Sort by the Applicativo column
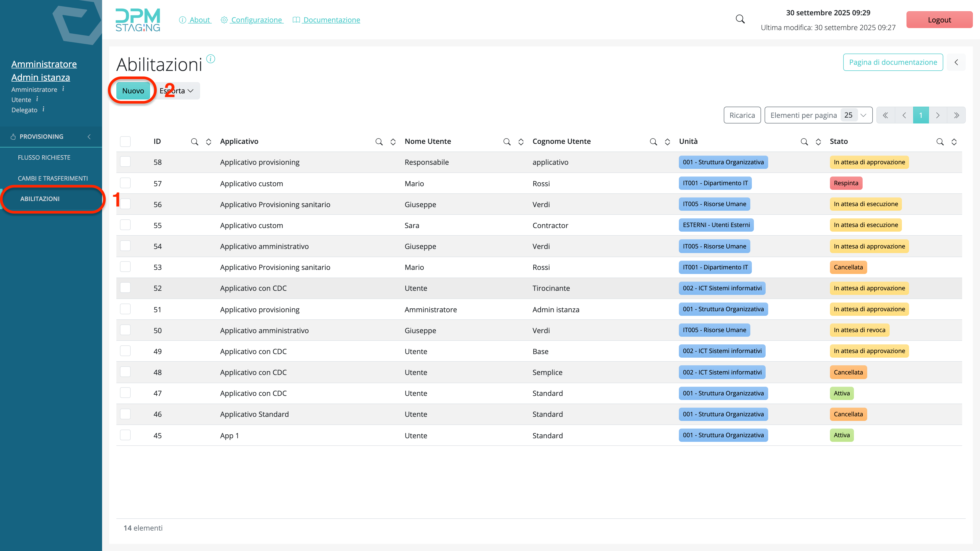980x551 pixels. tap(393, 142)
